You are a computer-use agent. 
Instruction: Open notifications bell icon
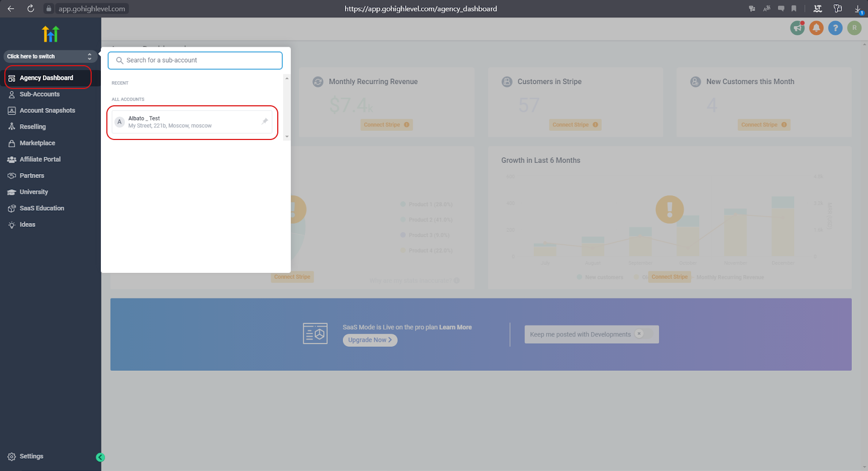816,28
